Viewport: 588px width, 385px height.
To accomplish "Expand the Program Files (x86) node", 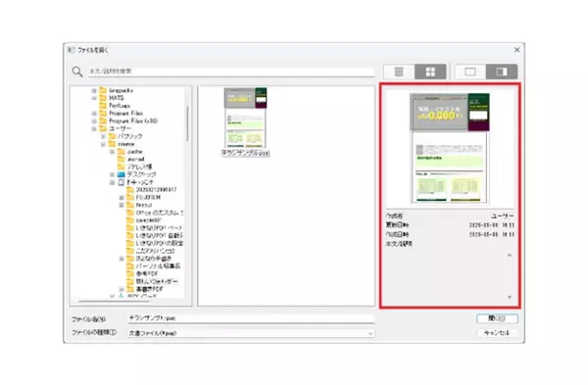I will point(94,120).
